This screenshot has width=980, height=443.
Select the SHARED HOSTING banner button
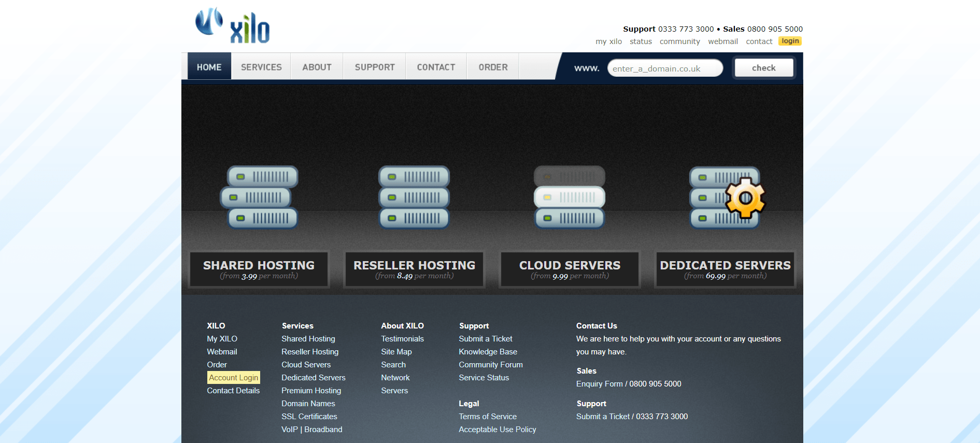(259, 269)
